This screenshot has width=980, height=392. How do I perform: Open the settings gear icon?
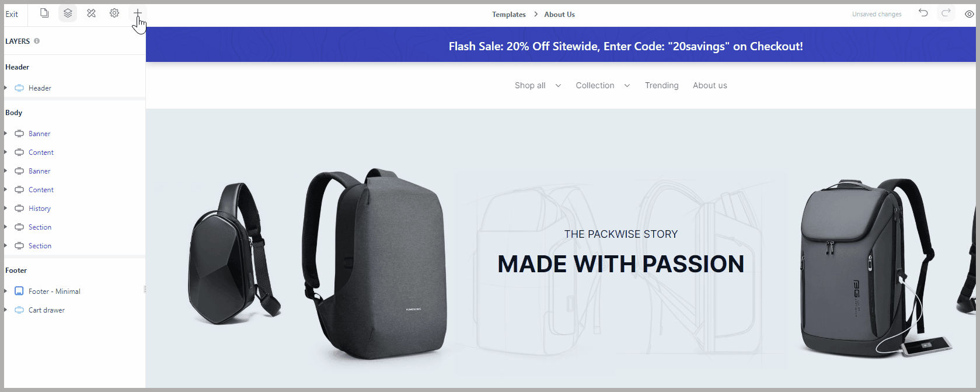point(114,13)
